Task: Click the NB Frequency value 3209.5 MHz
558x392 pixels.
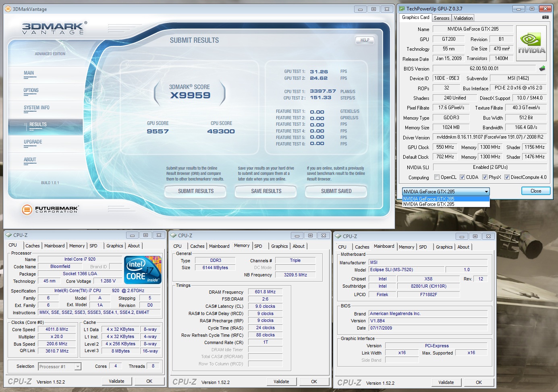Action: click(295, 275)
